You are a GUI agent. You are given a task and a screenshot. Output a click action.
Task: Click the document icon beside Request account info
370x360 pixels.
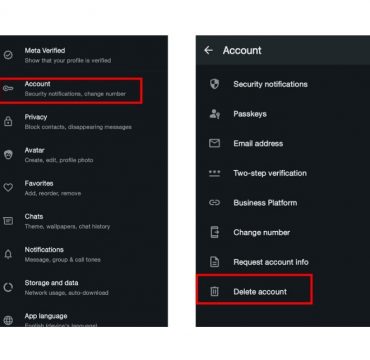[214, 262]
